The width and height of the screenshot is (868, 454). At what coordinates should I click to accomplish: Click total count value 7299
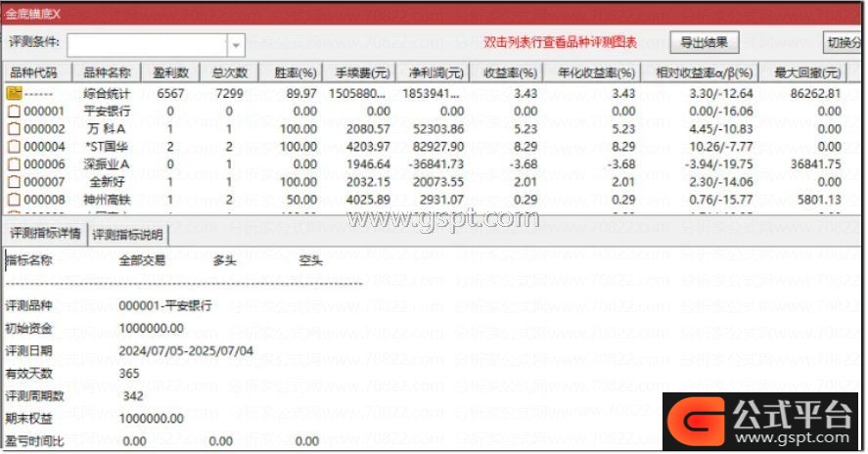[x=229, y=94]
